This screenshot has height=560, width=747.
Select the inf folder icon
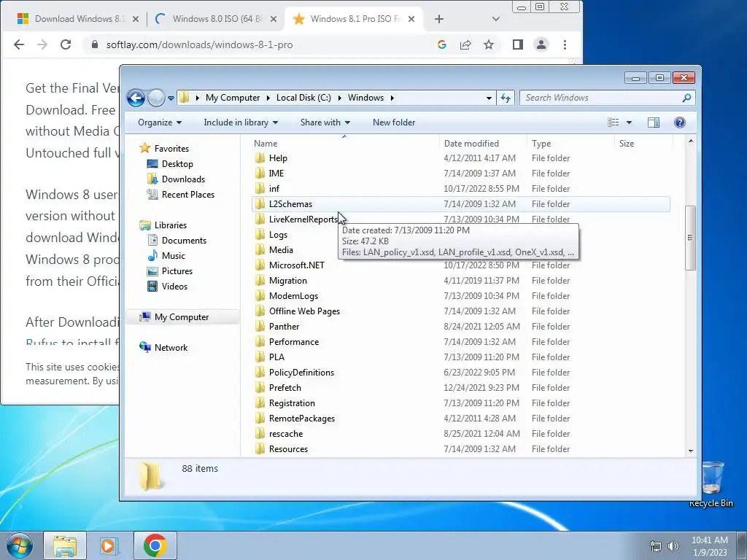point(260,189)
